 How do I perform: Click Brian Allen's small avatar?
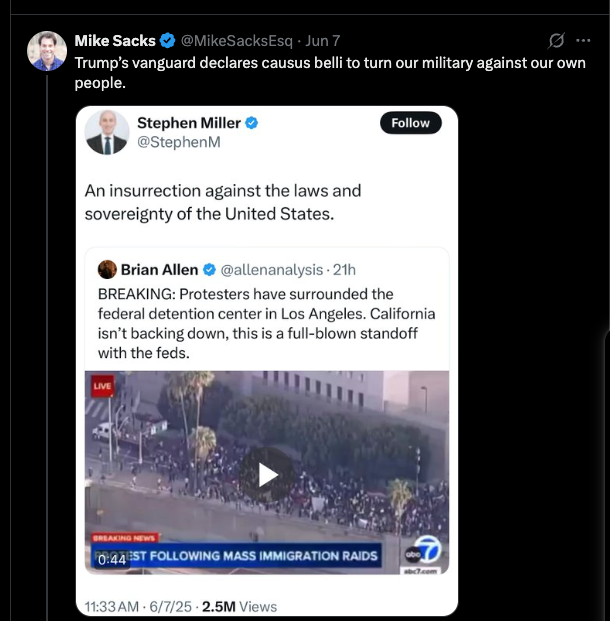click(107, 269)
